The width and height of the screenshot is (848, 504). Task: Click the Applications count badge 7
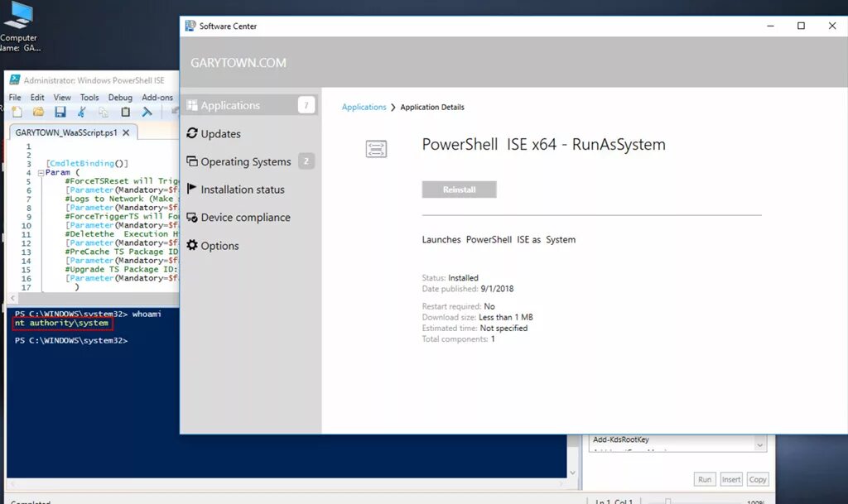pyautogui.click(x=306, y=105)
